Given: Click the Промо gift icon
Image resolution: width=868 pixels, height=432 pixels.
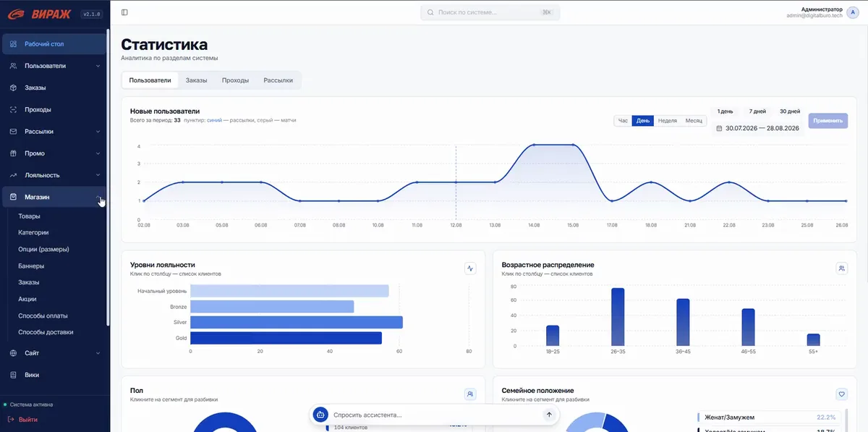Looking at the screenshot, I should click(14, 153).
